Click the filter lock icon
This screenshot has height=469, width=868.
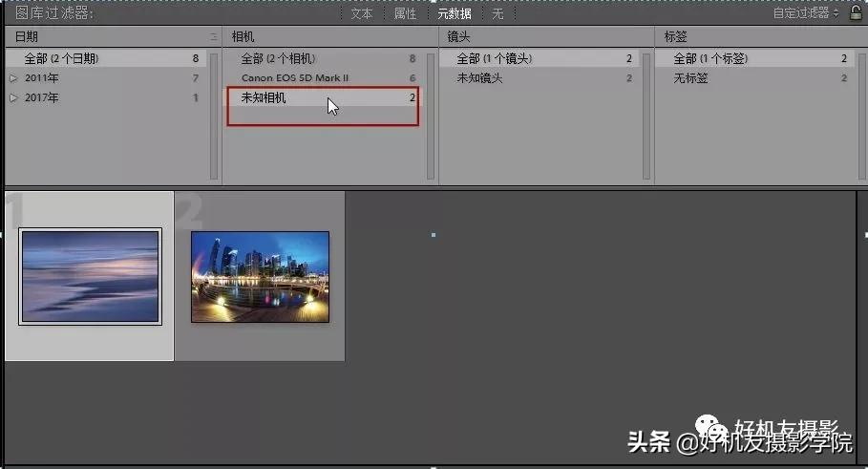tap(856, 12)
